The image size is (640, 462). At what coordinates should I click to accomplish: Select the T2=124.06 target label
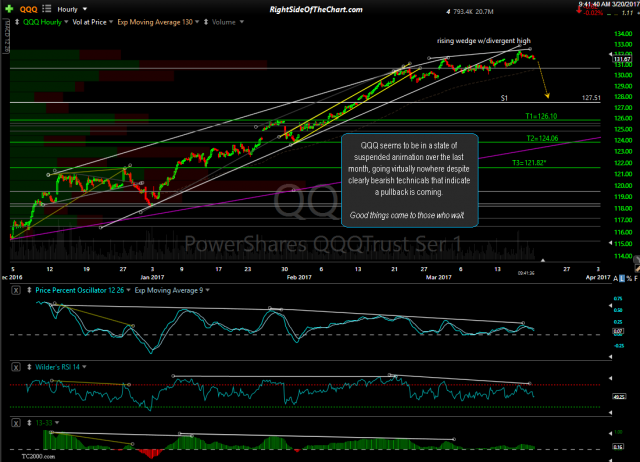(542, 138)
